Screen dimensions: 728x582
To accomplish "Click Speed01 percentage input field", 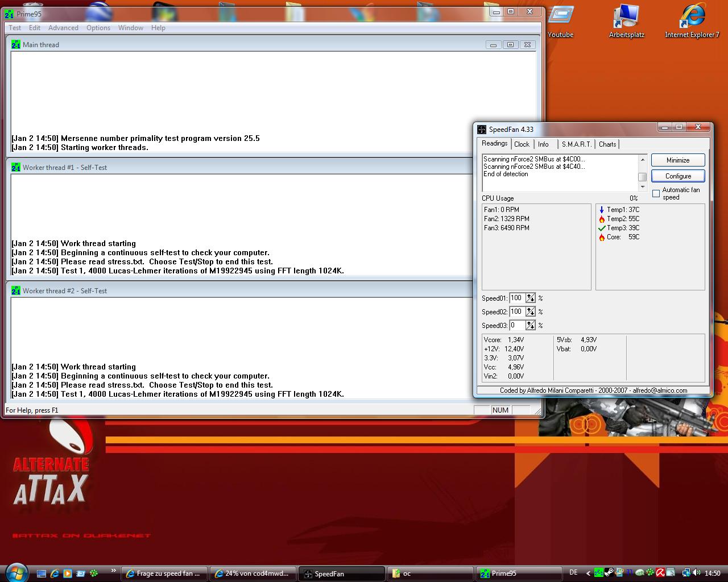I will tap(518, 298).
